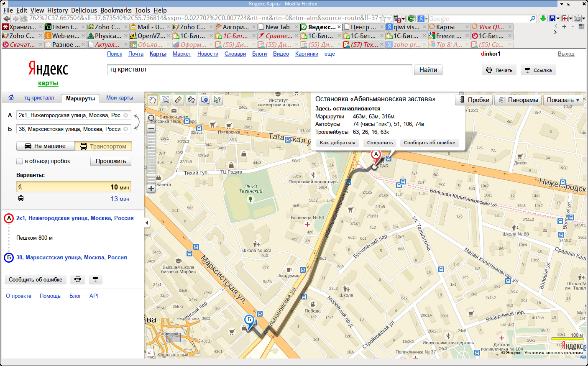Zoom out with the map minus button

[151, 128]
